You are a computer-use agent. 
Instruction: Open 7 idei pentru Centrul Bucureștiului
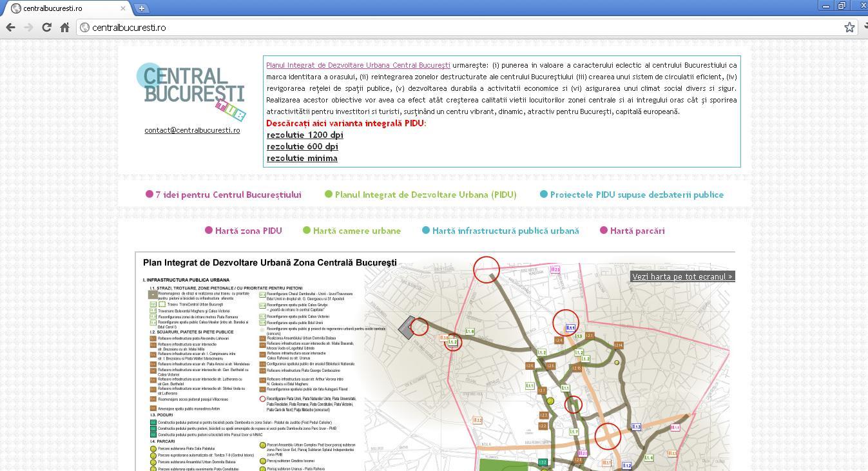pos(224,195)
